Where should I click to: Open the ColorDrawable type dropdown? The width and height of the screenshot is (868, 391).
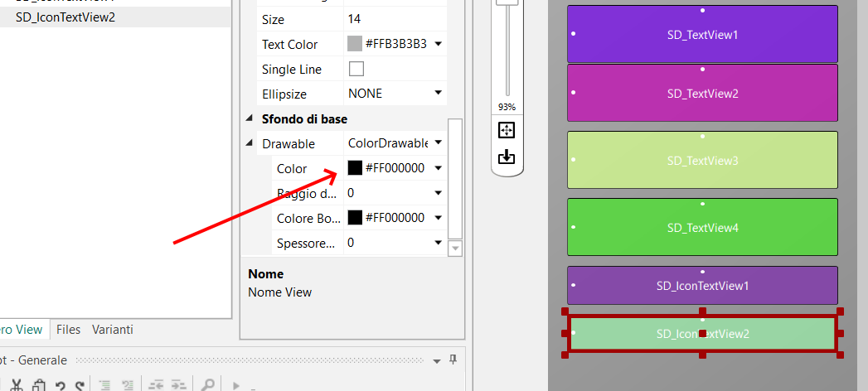438,143
